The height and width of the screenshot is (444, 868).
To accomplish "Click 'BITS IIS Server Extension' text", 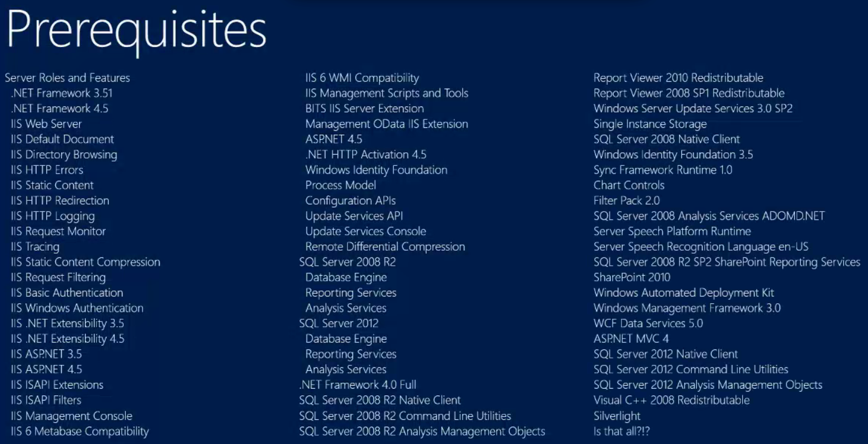I will pyautogui.click(x=365, y=109).
